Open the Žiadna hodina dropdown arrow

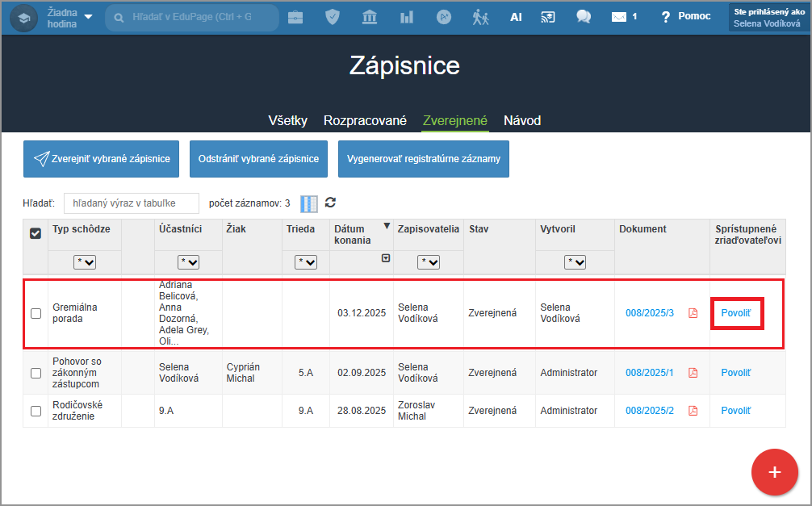88,17
